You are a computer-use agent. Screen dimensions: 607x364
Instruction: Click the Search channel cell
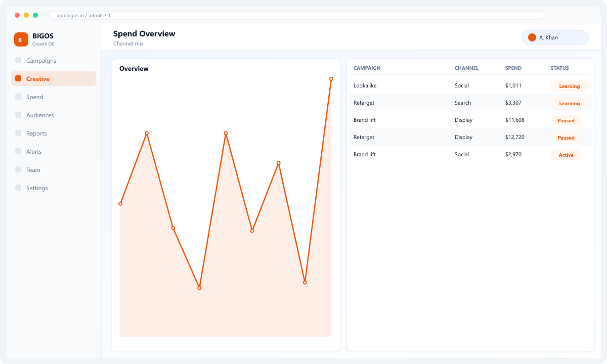[x=463, y=103]
